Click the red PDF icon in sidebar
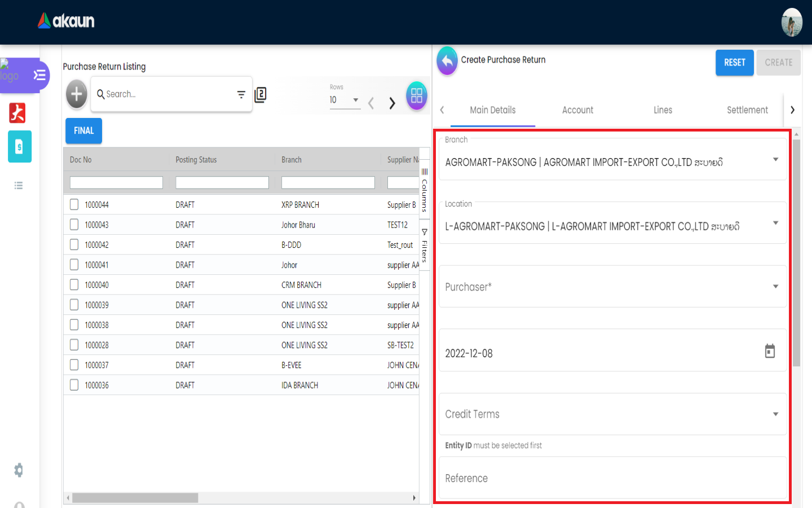Viewport: 812px width, 508px height. coord(17,113)
